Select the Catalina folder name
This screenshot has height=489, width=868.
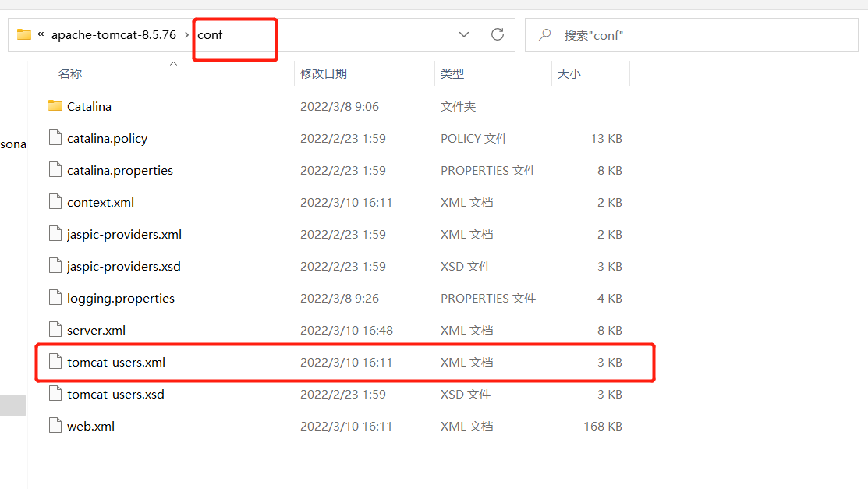(89, 106)
